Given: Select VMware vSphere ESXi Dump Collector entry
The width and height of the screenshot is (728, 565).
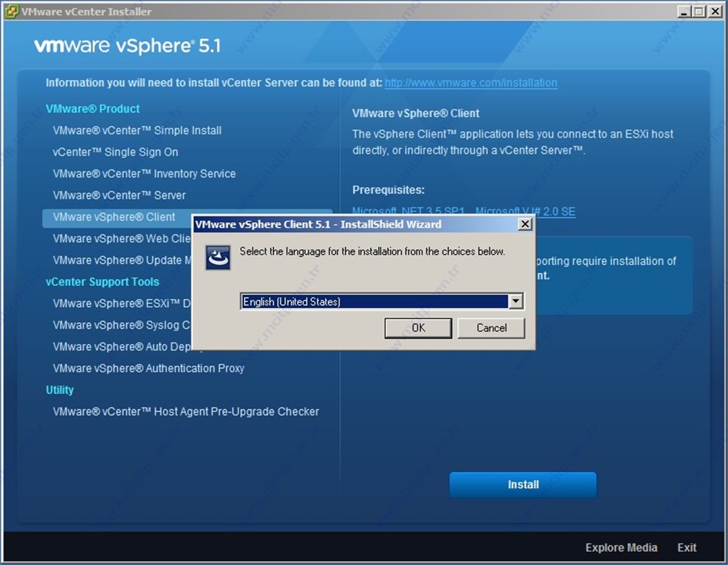Looking at the screenshot, I should 122,303.
